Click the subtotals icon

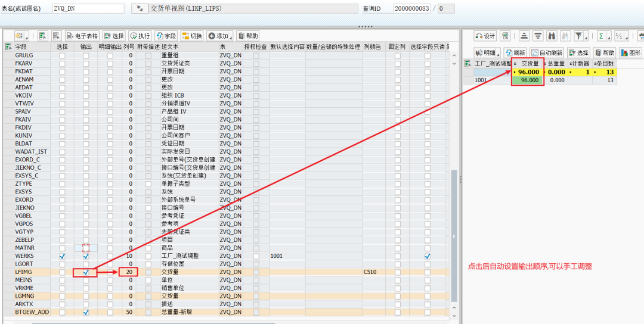click(618, 36)
